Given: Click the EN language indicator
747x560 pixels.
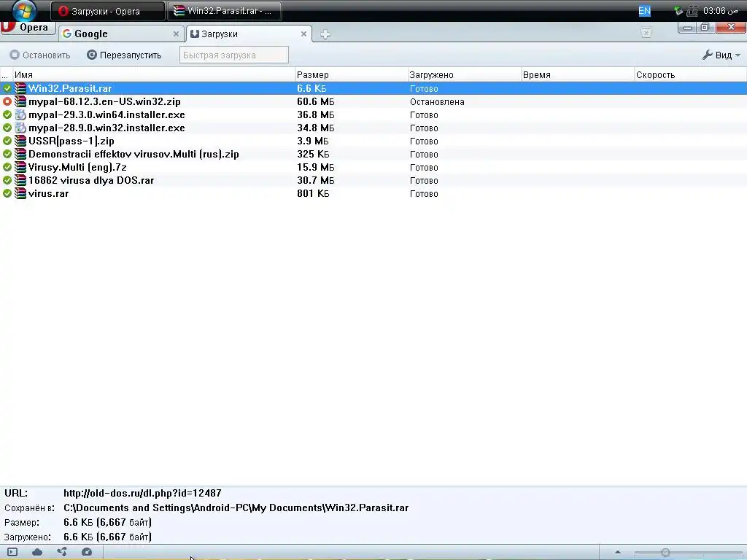Looking at the screenshot, I should pos(645,10).
